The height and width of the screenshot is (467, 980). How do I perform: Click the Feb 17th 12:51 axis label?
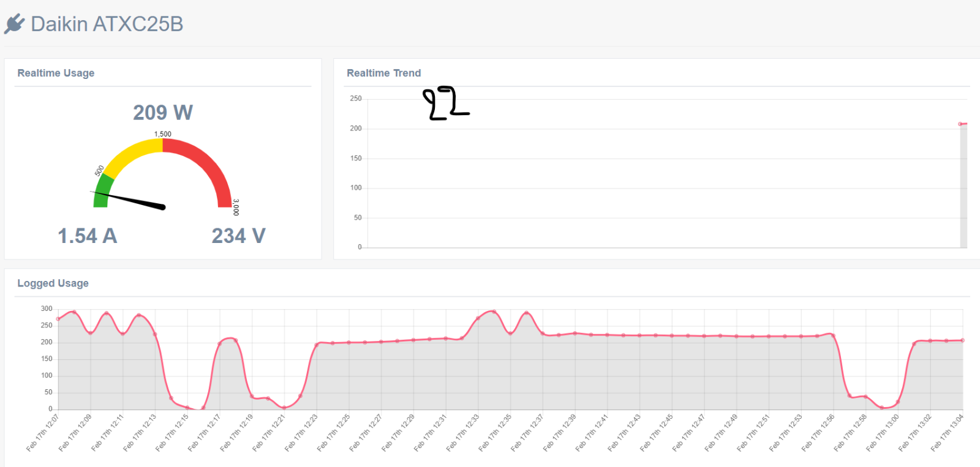753,433
